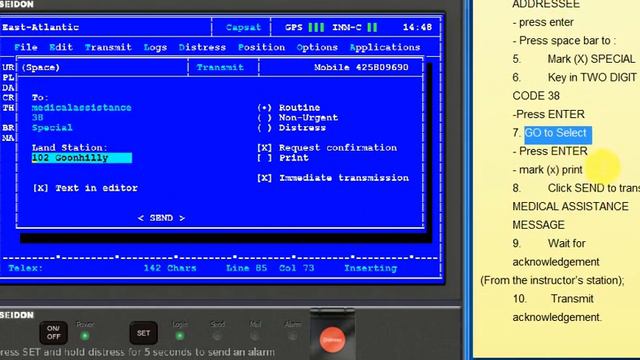The image size is (640, 360).
Task: Click the 14:48 clock display
Action: click(x=417, y=27)
